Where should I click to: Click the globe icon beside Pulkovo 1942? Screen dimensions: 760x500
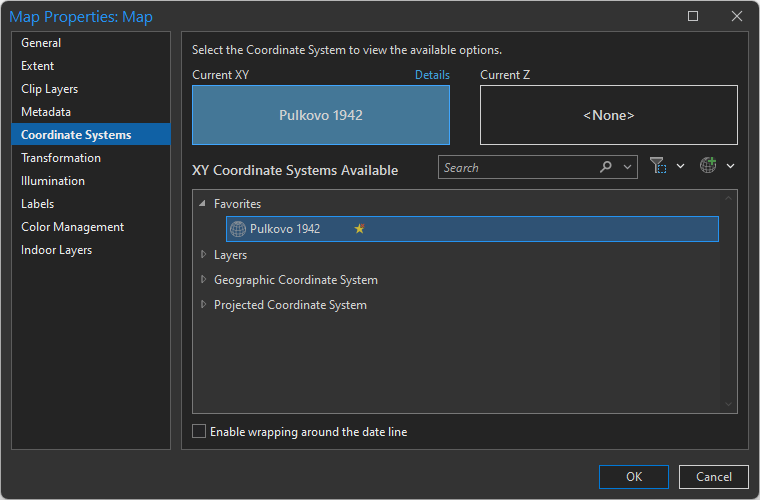238,229
